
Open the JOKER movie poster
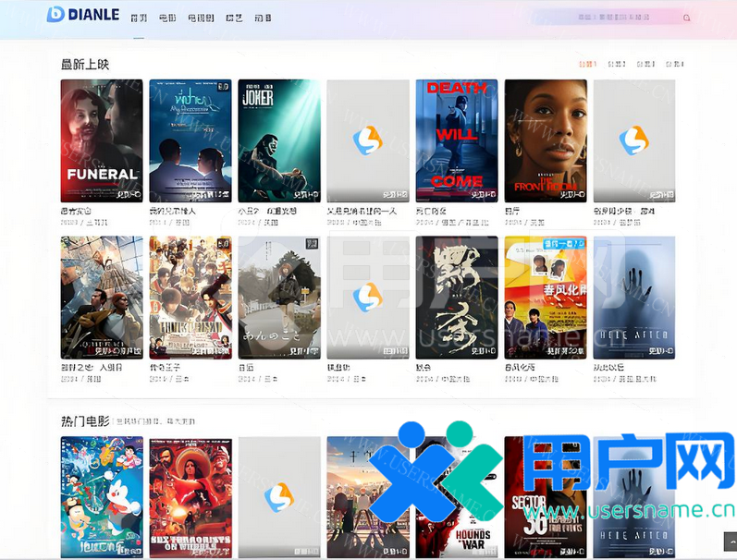coord(279,140)
